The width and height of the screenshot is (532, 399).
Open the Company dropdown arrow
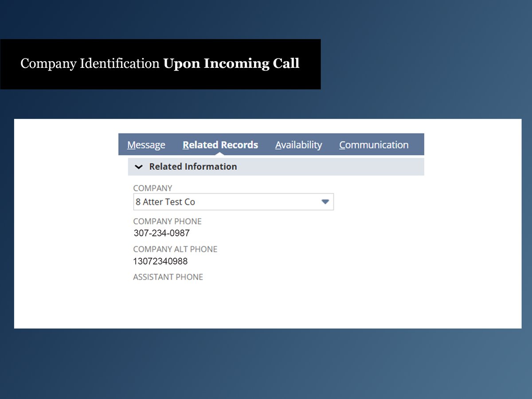tap(325, 202)
